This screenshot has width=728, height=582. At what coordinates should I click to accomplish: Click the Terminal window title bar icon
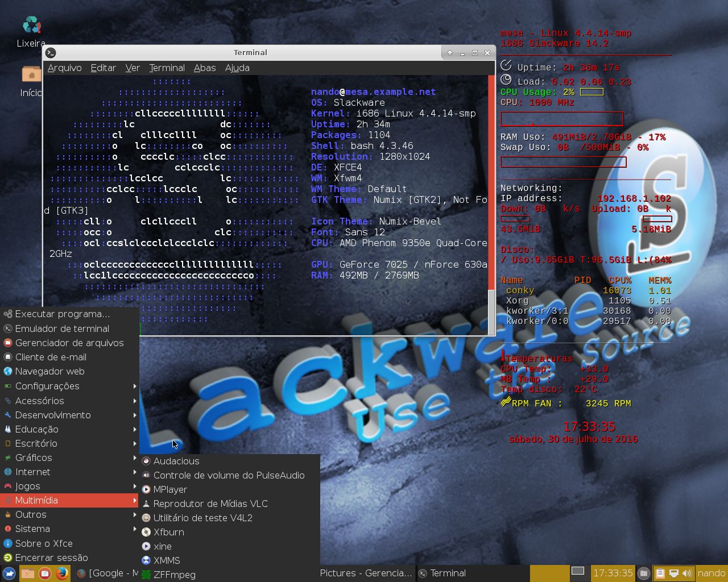coord(51,53)
